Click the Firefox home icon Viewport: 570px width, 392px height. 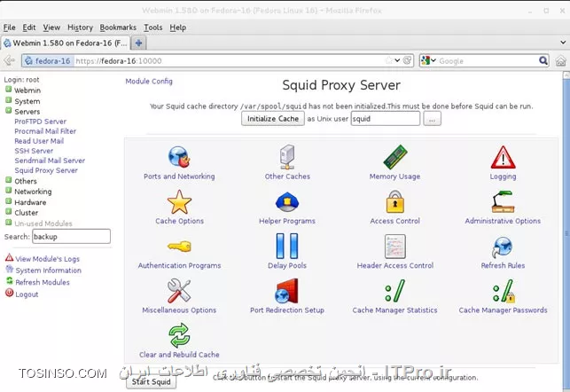click(560, 60)
